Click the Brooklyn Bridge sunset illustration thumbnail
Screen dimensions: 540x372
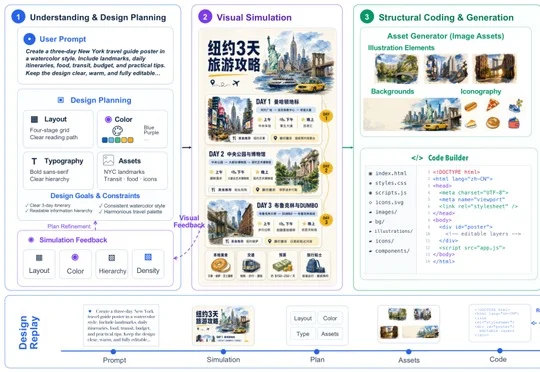tap(495, 69)
